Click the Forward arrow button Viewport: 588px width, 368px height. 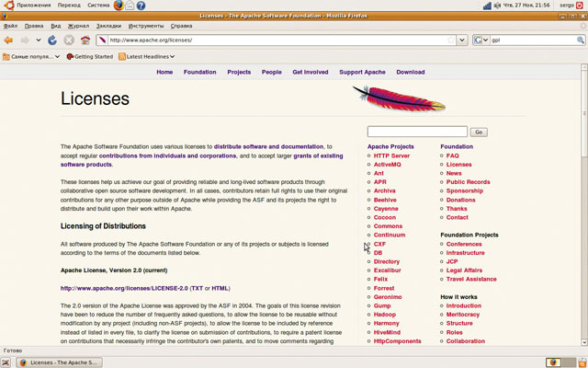pos(25,40)
